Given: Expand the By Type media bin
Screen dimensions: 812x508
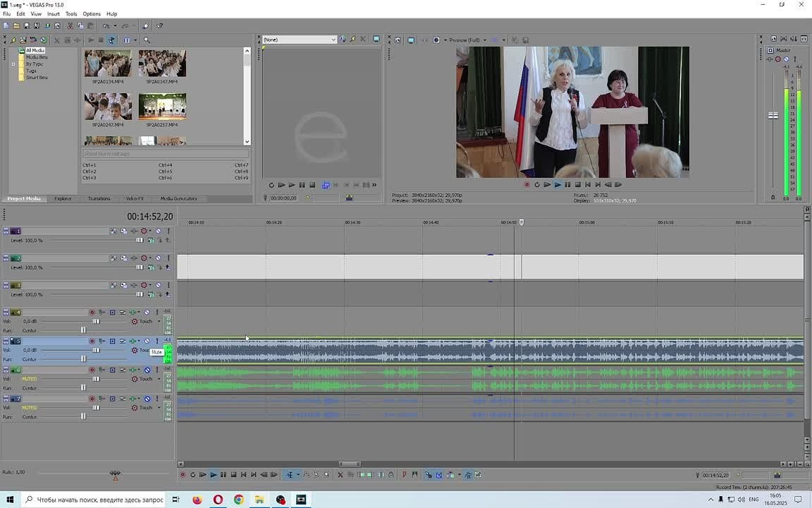Looking at the screenshot, I should [x=13, y=64].
